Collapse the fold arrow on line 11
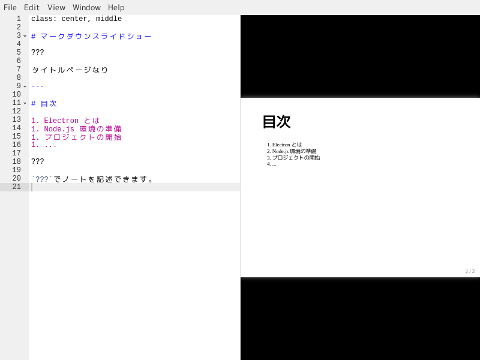The image size is (480, 360). point(25,103)
